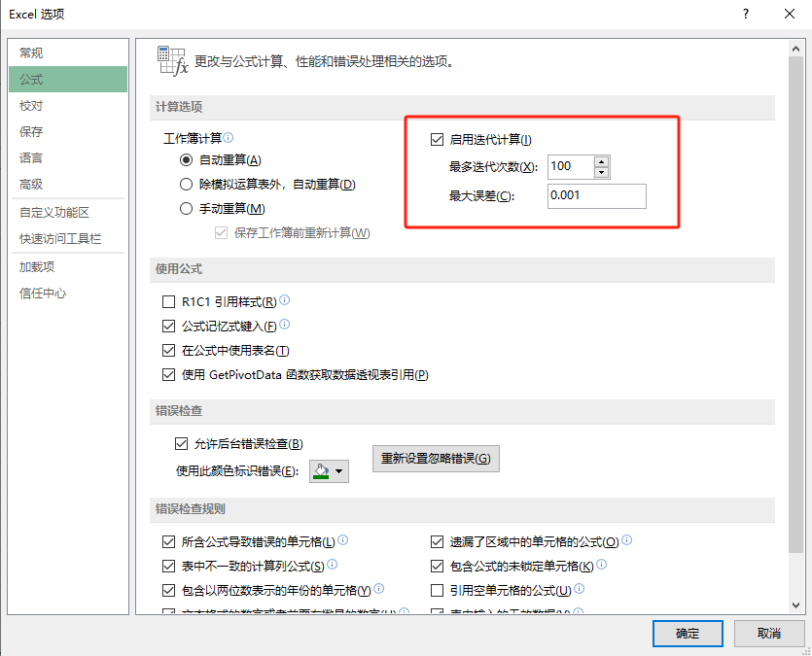Toggle 包含公式的未锁定单元格 checkbox
This screenshot has height=656, width=812.
pyautogui.click(x=437, y=566)
